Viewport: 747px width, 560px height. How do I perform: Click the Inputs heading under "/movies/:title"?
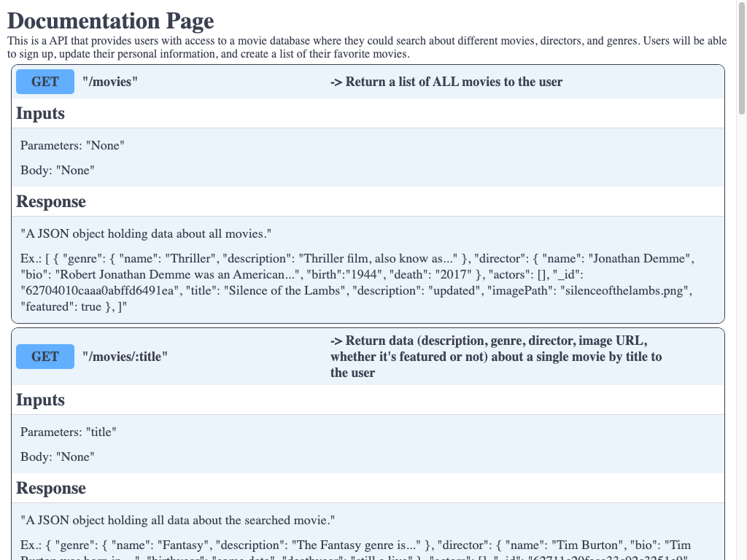coord(41,400)
